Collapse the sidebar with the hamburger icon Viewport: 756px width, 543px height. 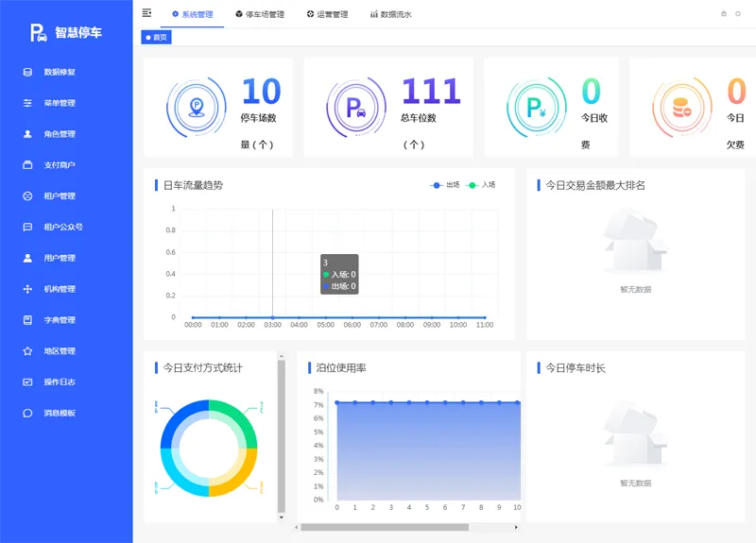[146, 13]
